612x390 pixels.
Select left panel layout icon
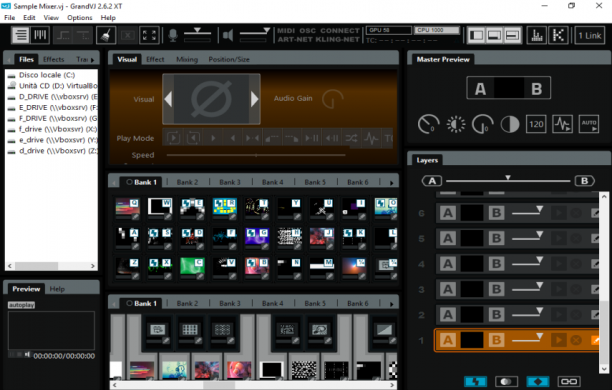[477, 36]
